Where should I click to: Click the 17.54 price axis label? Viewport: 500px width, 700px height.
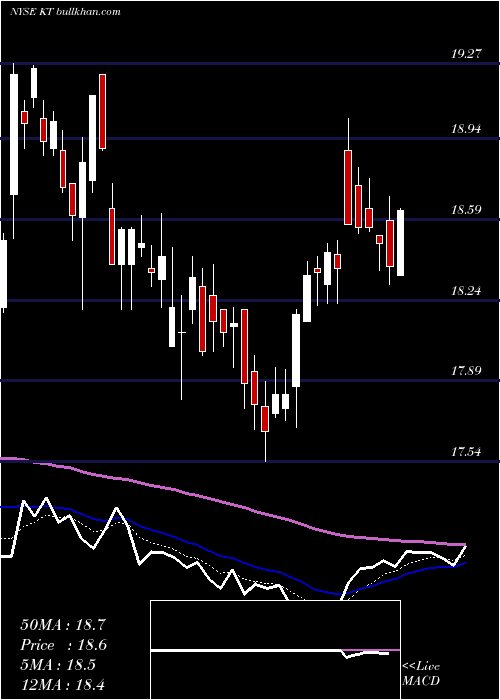click(466, 452)
